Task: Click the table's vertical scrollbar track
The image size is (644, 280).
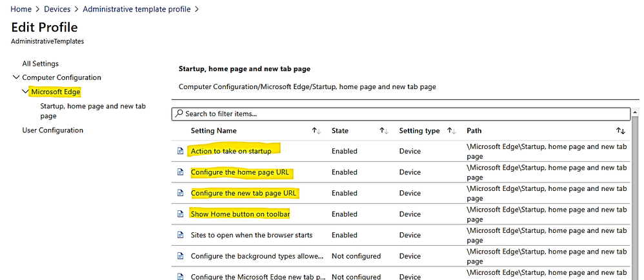Action: [636, 197]
